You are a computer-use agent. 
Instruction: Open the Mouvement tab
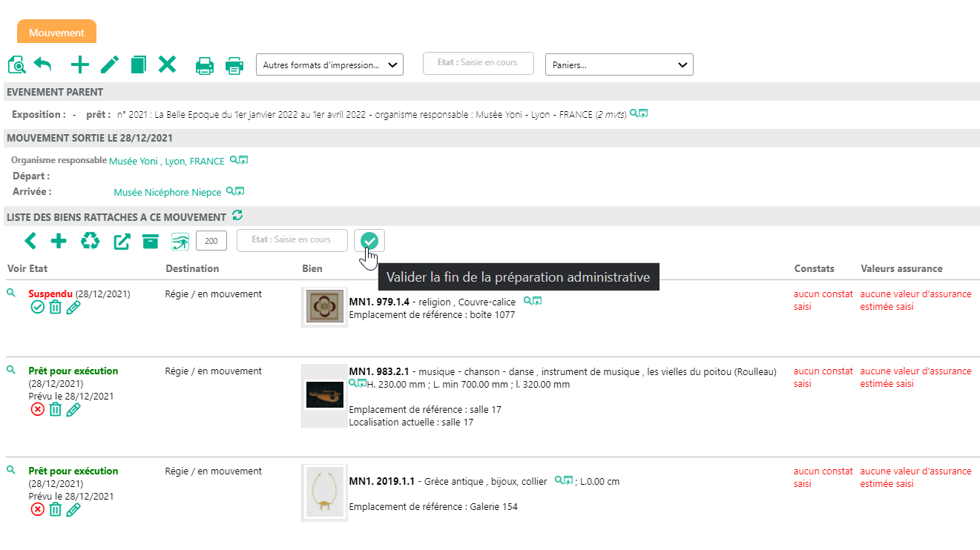click(x=56, y=33)
